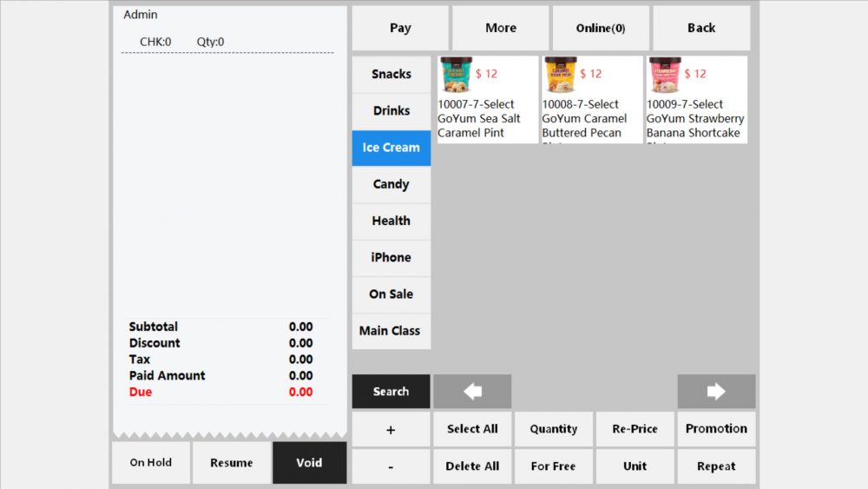The image size is (868, 489).
Task: Go to Main Class category
Action: pyautogui.click(x=391, y=331)
